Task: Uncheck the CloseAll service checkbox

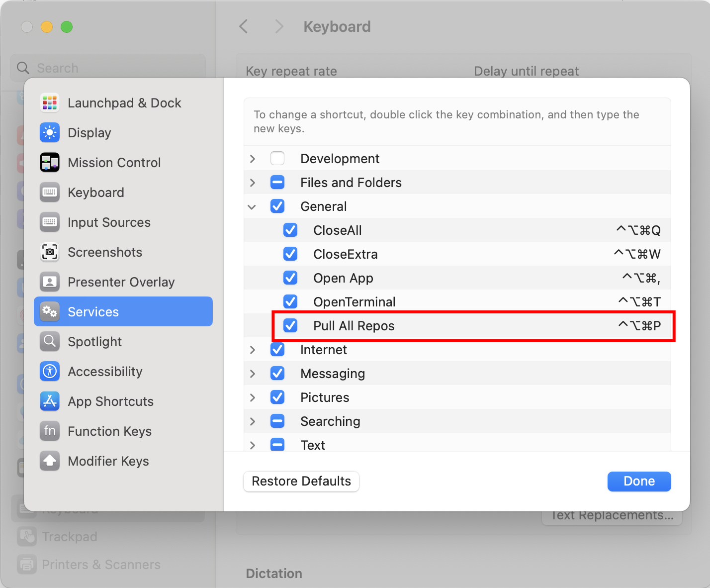Action: pos(290,230)
